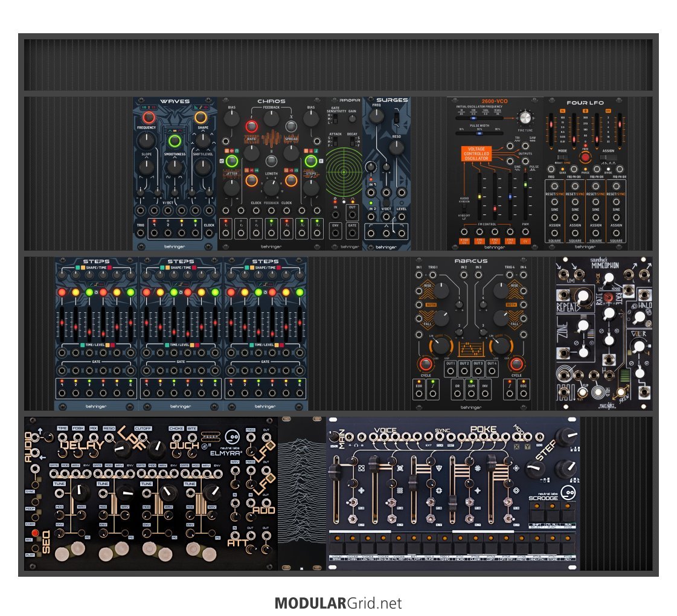
Task: Click the neutral labs face logo on Elmyra
Action: pos(233,437)
